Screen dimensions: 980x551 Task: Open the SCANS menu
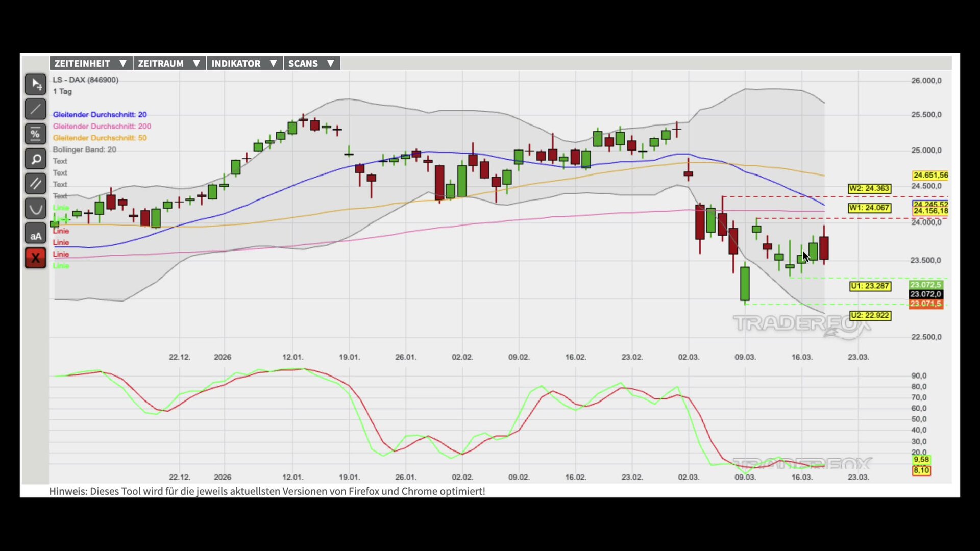(311, 63)
